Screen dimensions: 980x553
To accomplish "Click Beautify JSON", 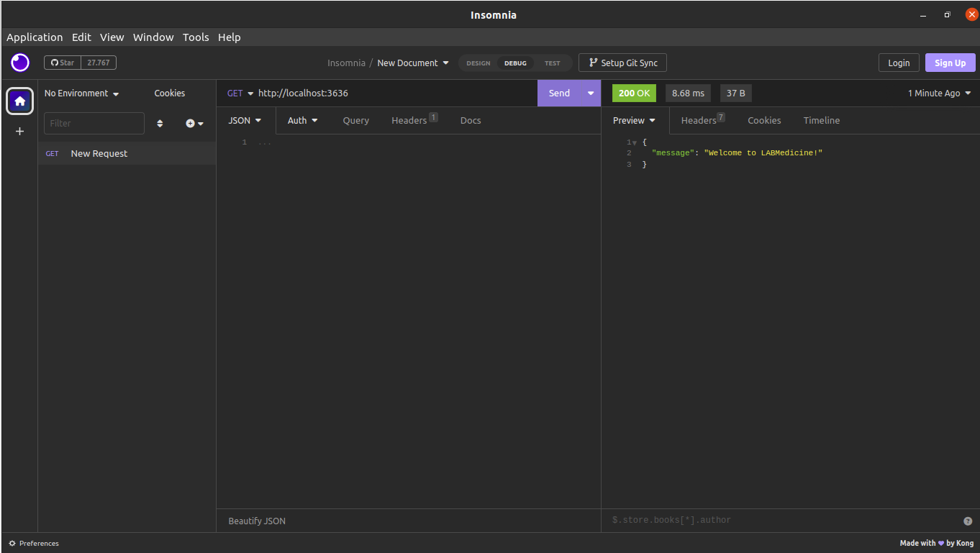I will (x=257, y=521).
